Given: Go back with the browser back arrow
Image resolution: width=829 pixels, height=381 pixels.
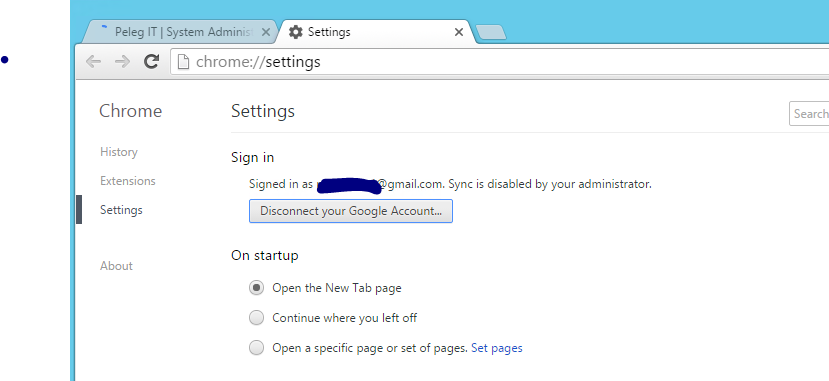Looking at the screenshot, I should pyautogui.click(x=94, y=62).
